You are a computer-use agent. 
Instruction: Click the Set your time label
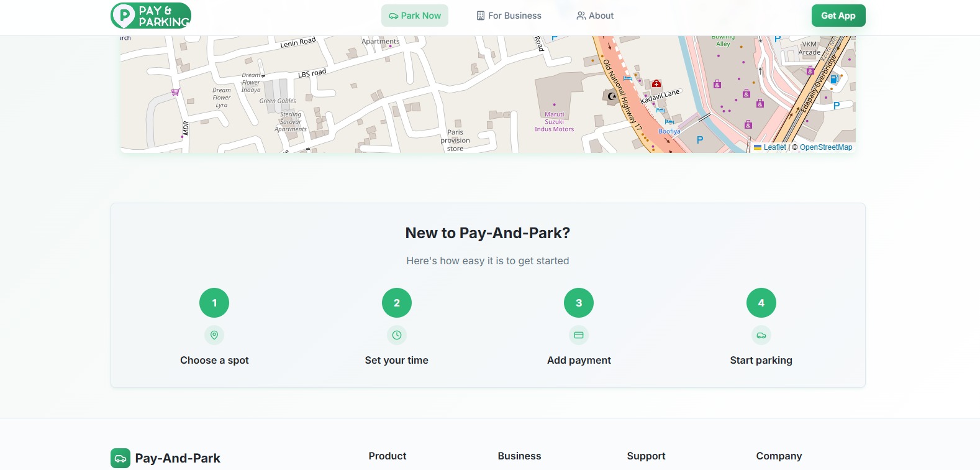tap(397, 360)
